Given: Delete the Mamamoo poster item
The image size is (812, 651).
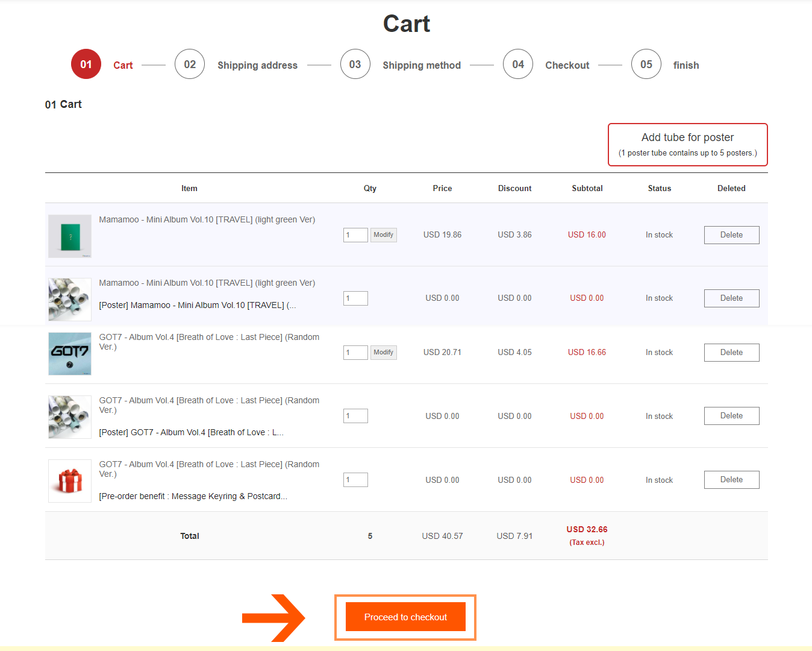Looking at the screenshot, I should click(732, 298).
